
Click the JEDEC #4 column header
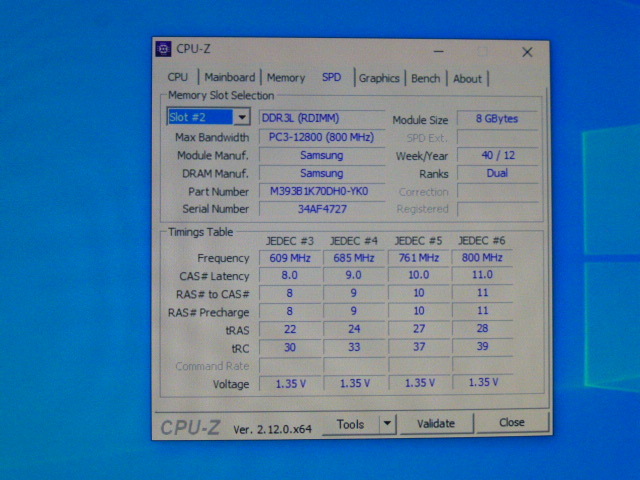tap(354, 241)
